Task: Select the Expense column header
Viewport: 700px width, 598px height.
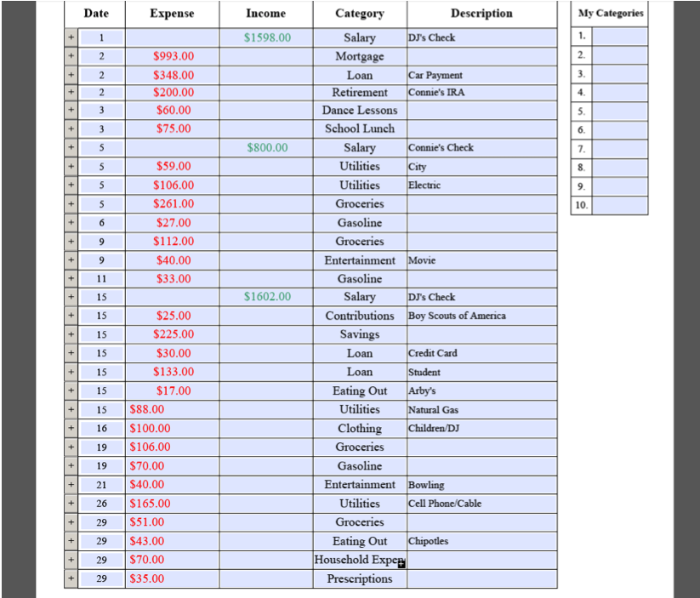Action: (172, 14)
